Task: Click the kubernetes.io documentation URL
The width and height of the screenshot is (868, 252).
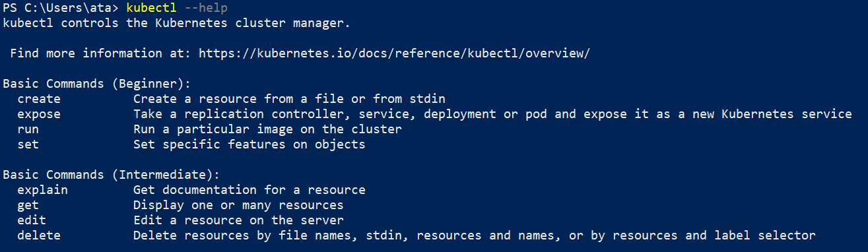Action: [394, 53]
